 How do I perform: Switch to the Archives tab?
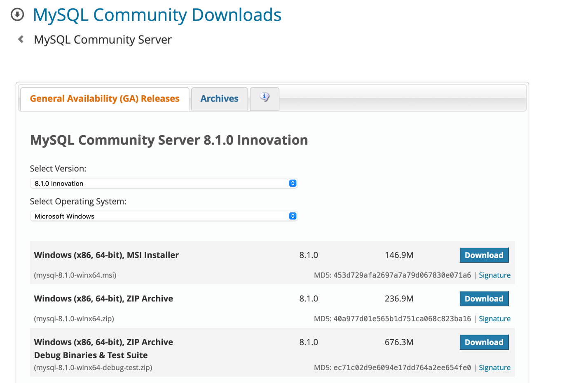click(219, 99)
